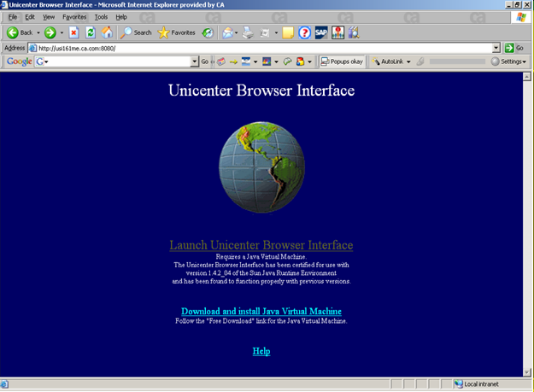The height and width of the screenshot is (392, 534).
Task: Click the scrollbar up arrow
Action: pyautogui.click(x=527, y=77)
